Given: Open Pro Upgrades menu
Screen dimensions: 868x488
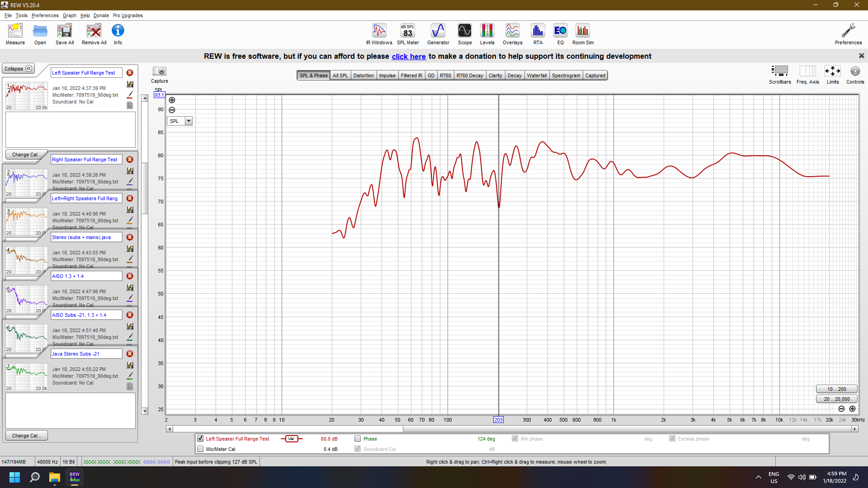Looking at the screenshot, I should (128, 15).
